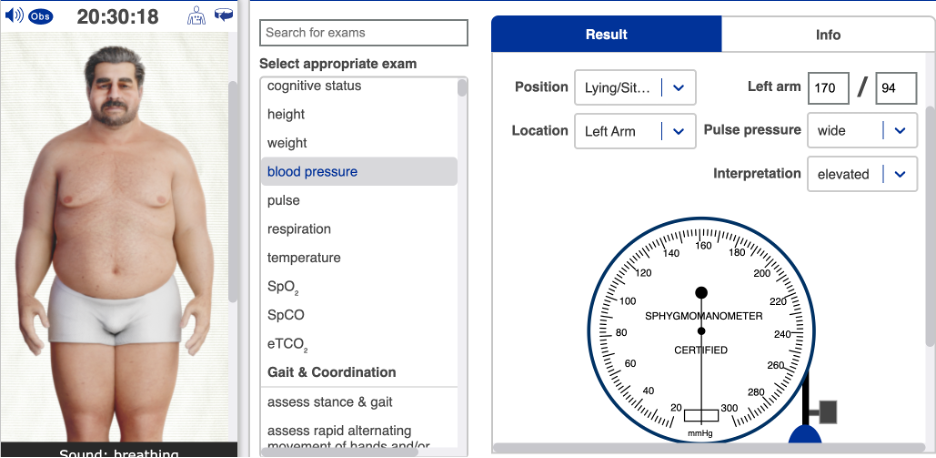Switch to the Info tab
This screenshot has height=458, width=936.
point(827,34)
